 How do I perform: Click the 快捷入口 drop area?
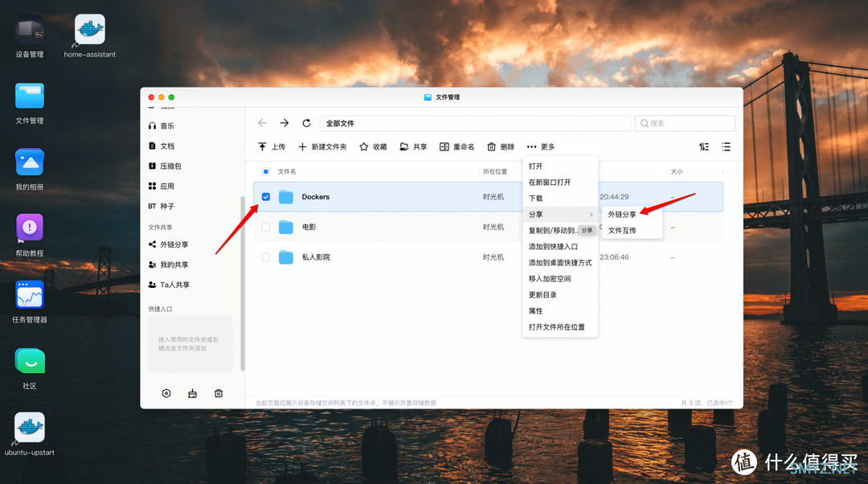(x=190, y=344)
